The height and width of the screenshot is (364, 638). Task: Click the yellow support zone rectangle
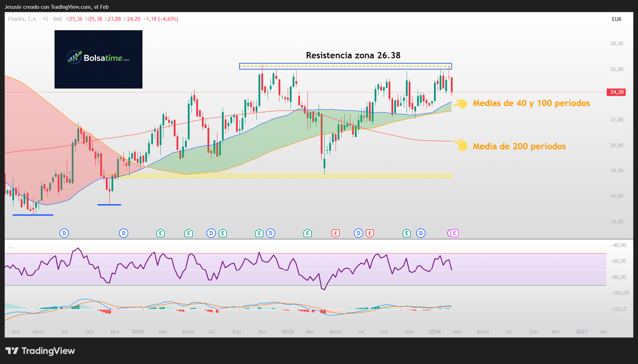click(x=281, y=176)
